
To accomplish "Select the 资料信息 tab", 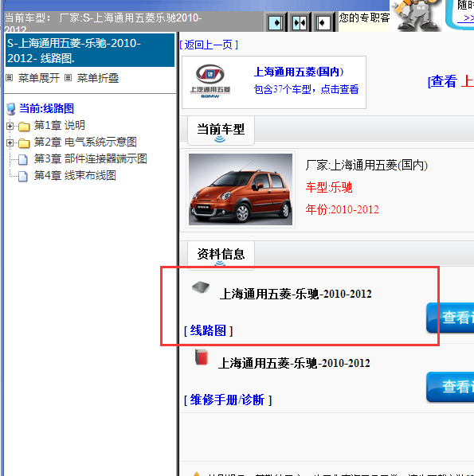I will coord(221,255).
